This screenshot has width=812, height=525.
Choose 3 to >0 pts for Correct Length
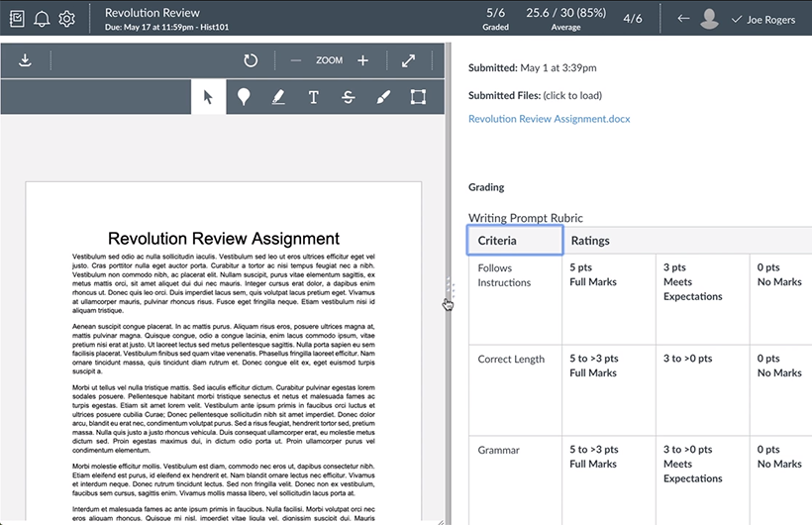point(702,390)
